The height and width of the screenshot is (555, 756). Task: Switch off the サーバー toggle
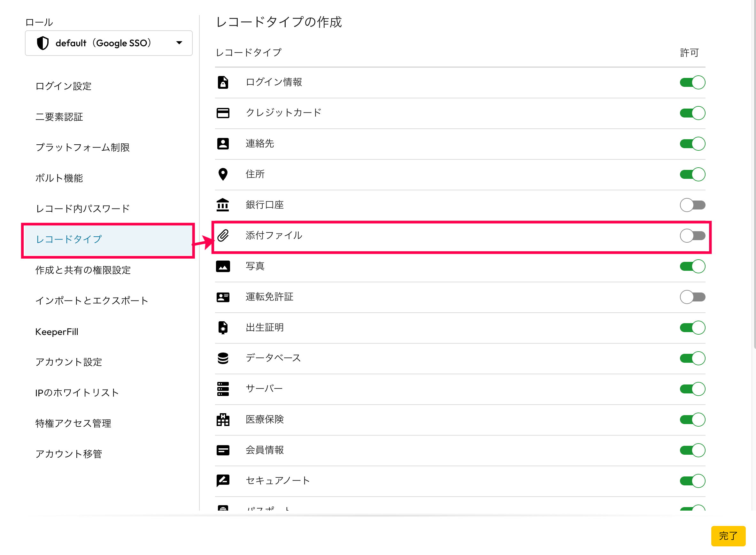[x=692, y=389]
